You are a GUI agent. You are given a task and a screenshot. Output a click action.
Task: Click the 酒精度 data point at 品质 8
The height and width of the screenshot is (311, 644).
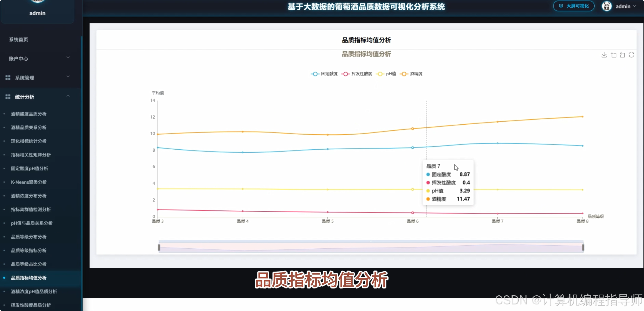pos(583,117)
